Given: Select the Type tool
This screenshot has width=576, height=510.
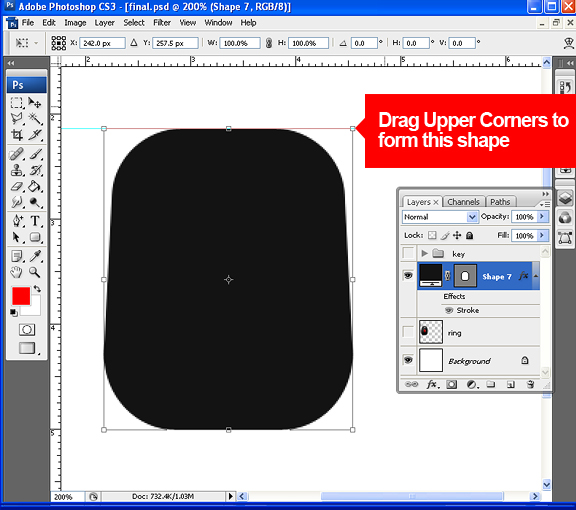Looking at the screenshot, I should 35,221.
